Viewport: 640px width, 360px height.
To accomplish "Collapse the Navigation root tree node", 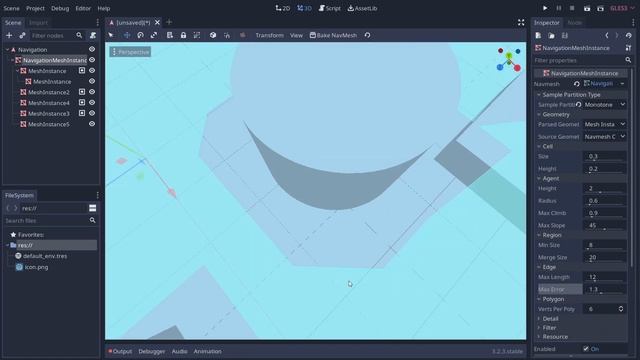I will click(7, 49).
